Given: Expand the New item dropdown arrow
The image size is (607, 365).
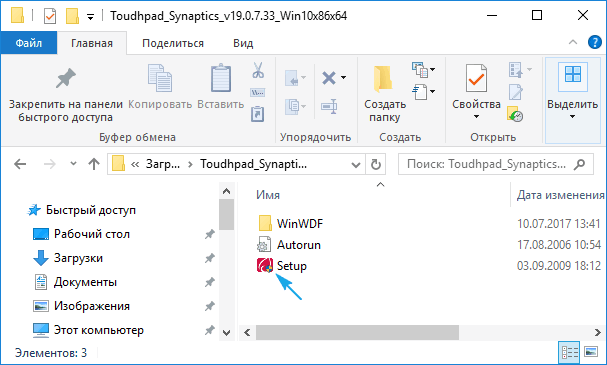Looking at the screenshot, I should 433,70.
